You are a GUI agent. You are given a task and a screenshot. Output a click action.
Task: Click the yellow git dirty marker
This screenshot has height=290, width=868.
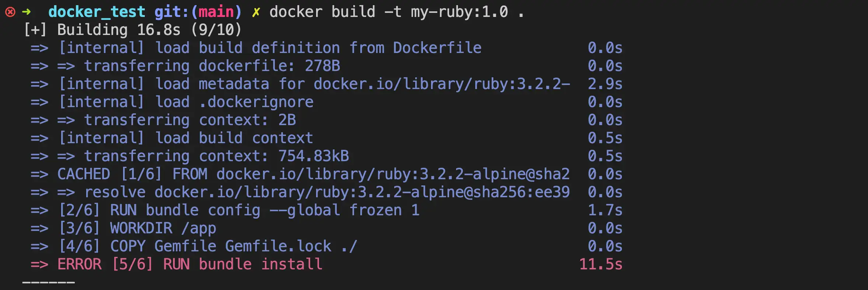pyautogui.click(x=256, y=12)
